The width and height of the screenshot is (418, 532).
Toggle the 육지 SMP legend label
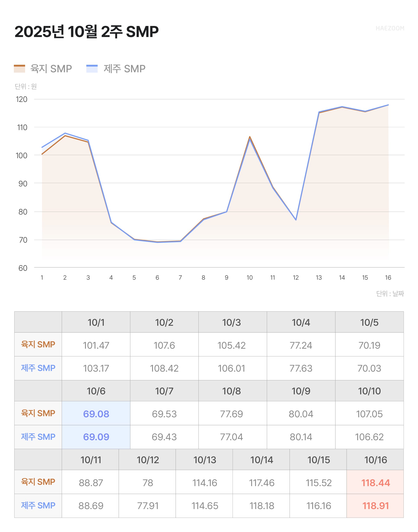[x=51, y=69]
